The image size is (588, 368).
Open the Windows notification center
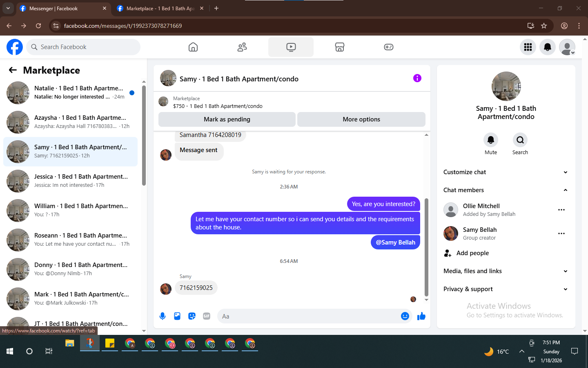click(575, 351)
